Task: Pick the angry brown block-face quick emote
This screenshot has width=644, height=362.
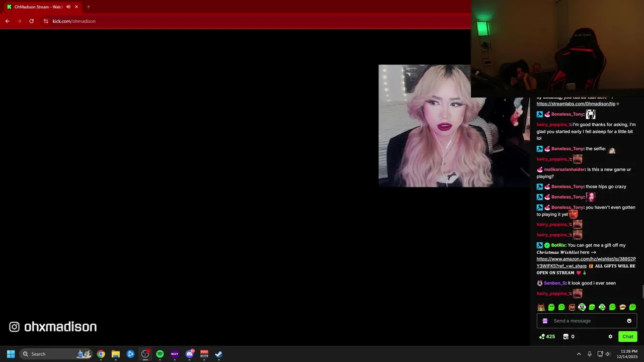Action: point(572,307)
